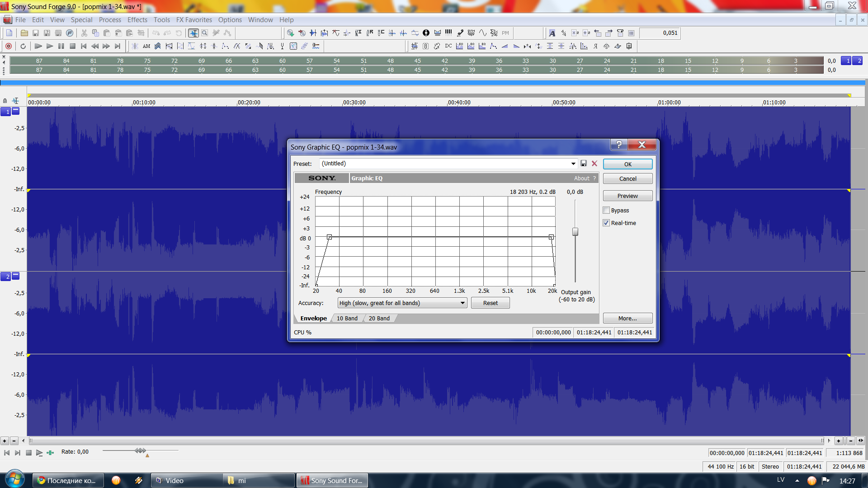Minimize channel 2 waveform track
Viewport: 868px width, 488px height.
[x=16, y=275]
